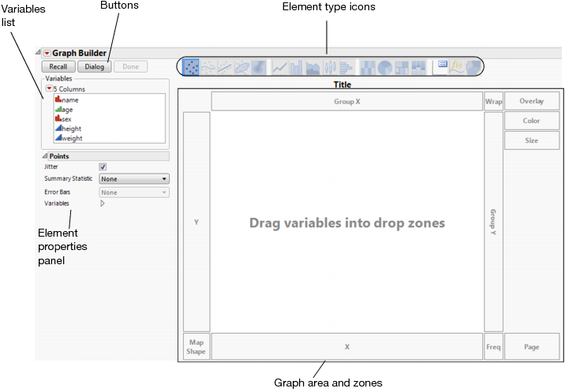The width and height of the screenshot is (565, 392).
Task: Click the Recall button
Action: [58, 67]
